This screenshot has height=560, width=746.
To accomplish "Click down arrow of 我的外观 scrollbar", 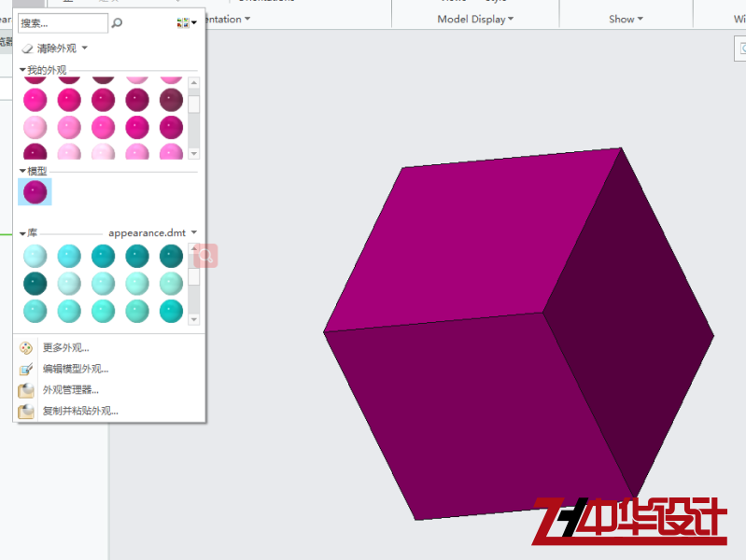I will click(x=193, y=154).
